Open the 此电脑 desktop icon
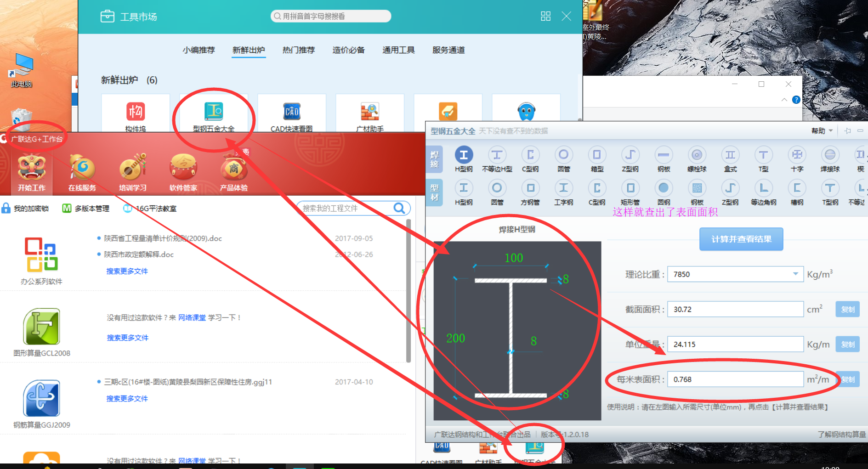Viewport: 868px width, 469px height. click(x=22, y=70)
